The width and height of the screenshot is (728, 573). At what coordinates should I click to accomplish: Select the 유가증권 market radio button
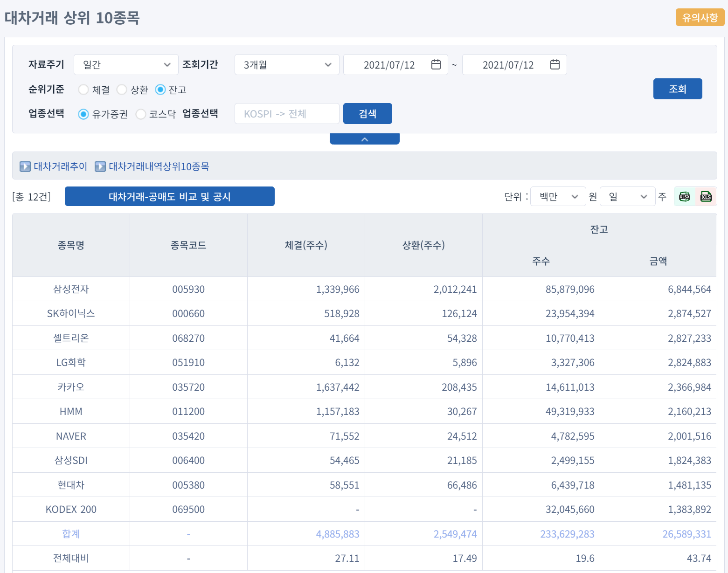[x=83, y=114]
